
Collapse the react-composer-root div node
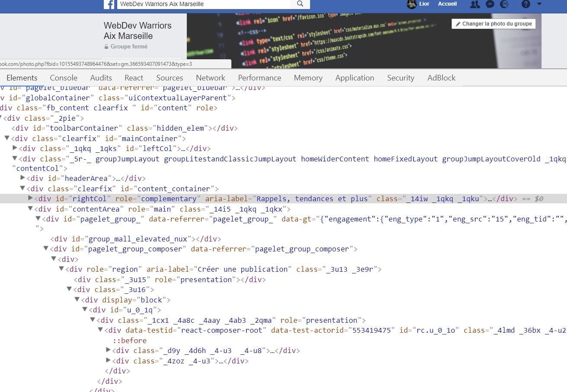pos(100,330)
